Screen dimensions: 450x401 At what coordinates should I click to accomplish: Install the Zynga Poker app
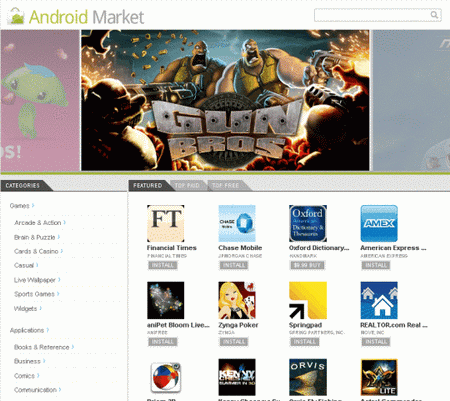[234, 342]
